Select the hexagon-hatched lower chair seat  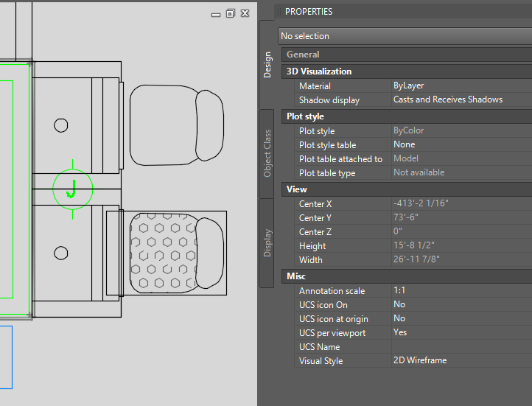click(163, 253)
